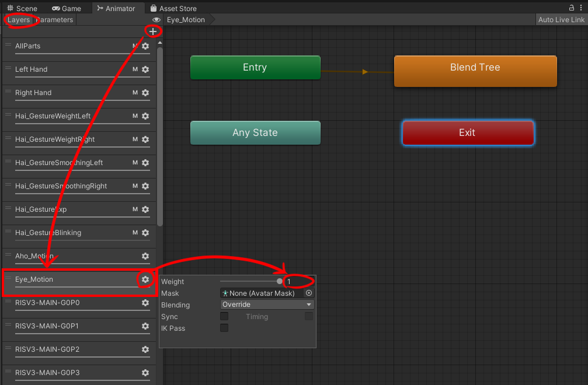The height and width of the screenshot is (385, 588).
Task: Open the gear settings for AllParts layer
Action: (x=145, y=46)
